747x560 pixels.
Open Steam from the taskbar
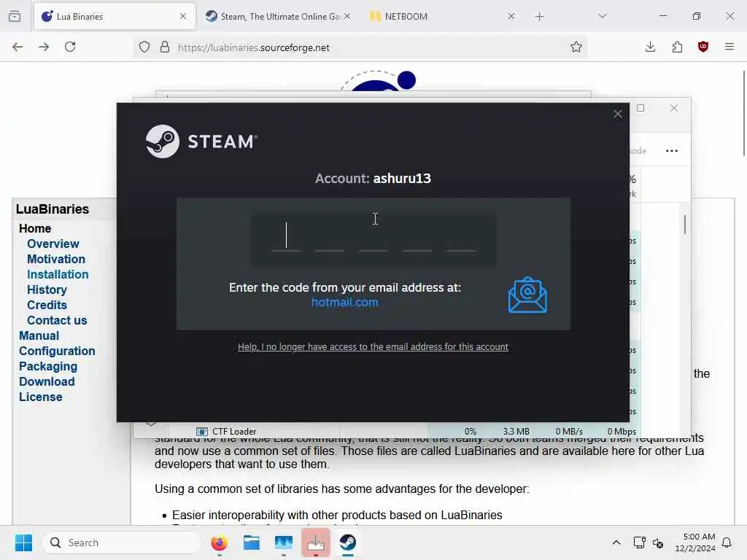(348, 542)
